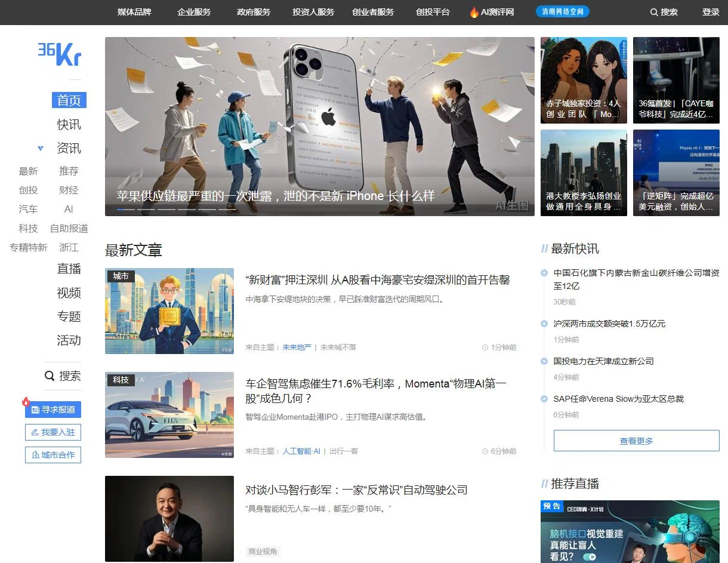Open the 专精特新 subcategory

(28, 248)
